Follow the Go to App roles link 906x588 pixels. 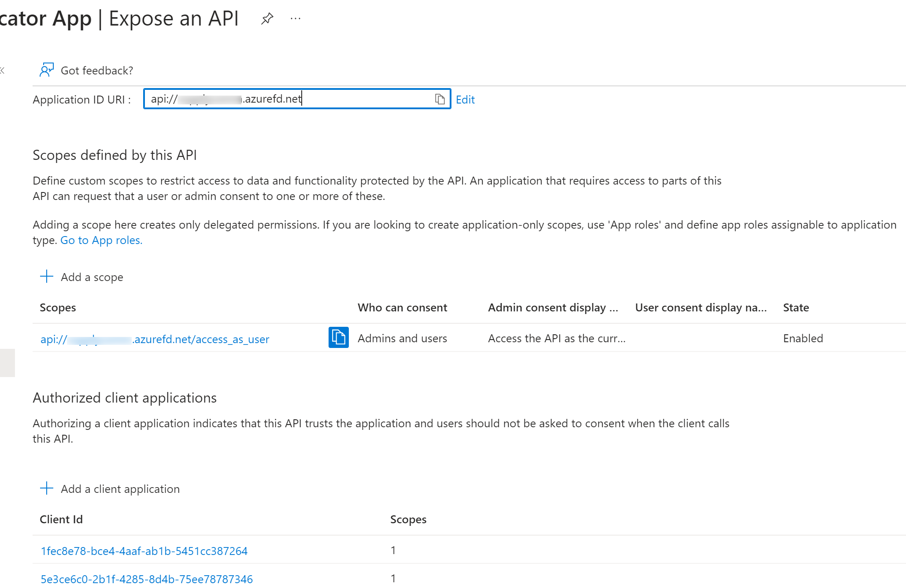click(x=101, y=240)
